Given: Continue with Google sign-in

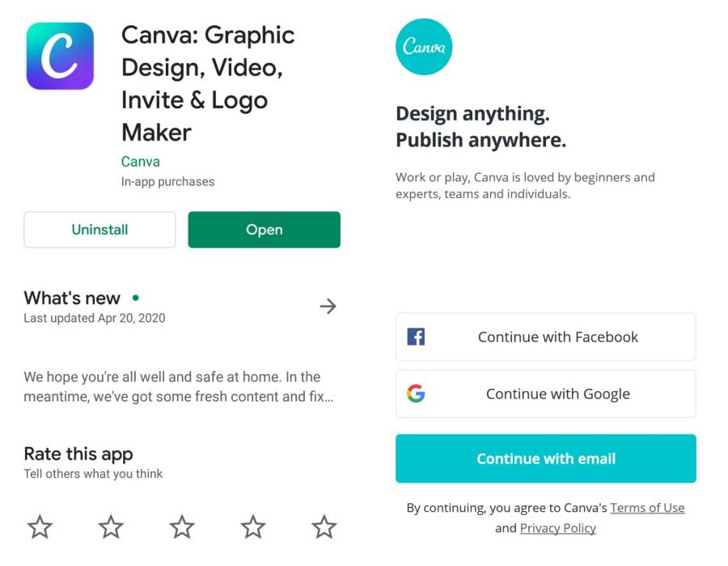Looking at the screenshot, I should (x=545, y=394).
